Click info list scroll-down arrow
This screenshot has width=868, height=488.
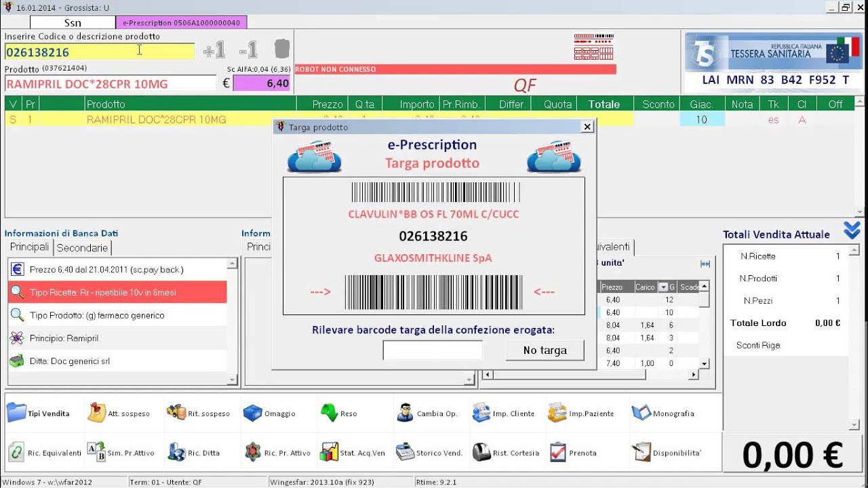point(233,380)
